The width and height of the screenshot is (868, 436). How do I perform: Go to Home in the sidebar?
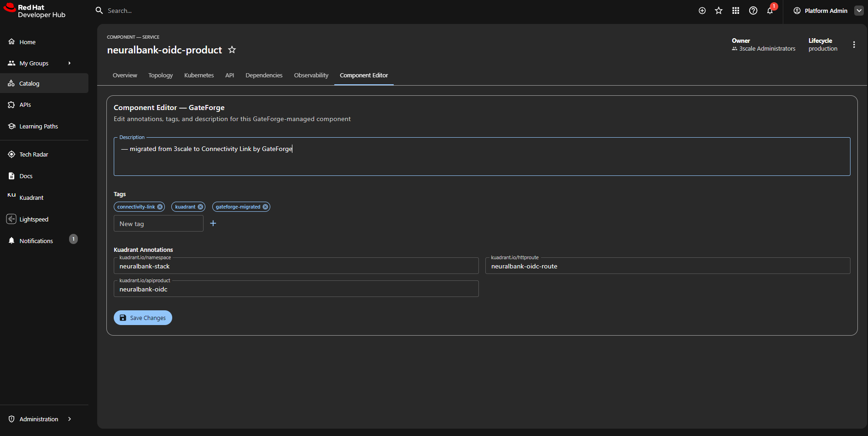pyautogui.click(x=44, y=42)
